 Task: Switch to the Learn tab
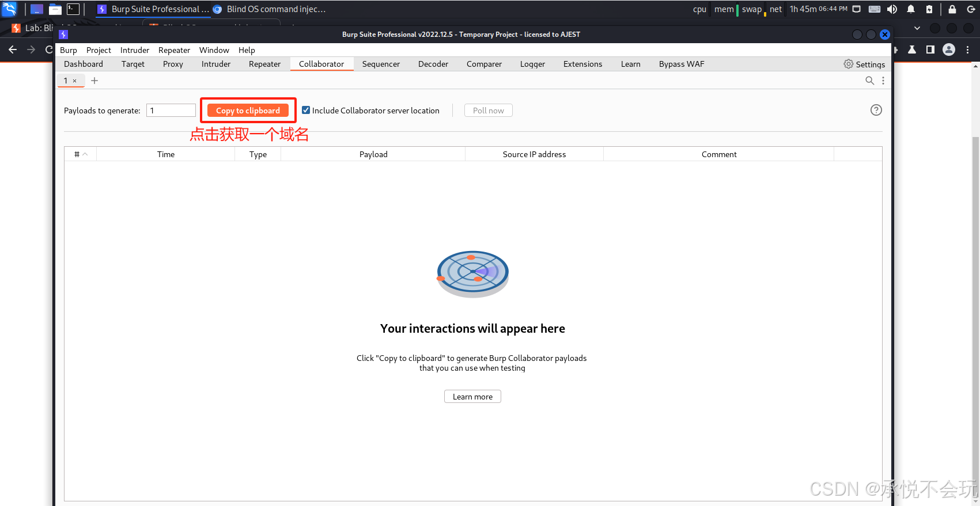tap(630, 64)
